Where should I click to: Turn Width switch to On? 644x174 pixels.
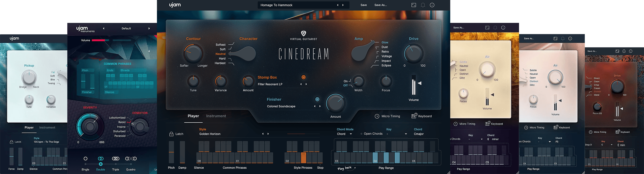click(x=346, y=81)
